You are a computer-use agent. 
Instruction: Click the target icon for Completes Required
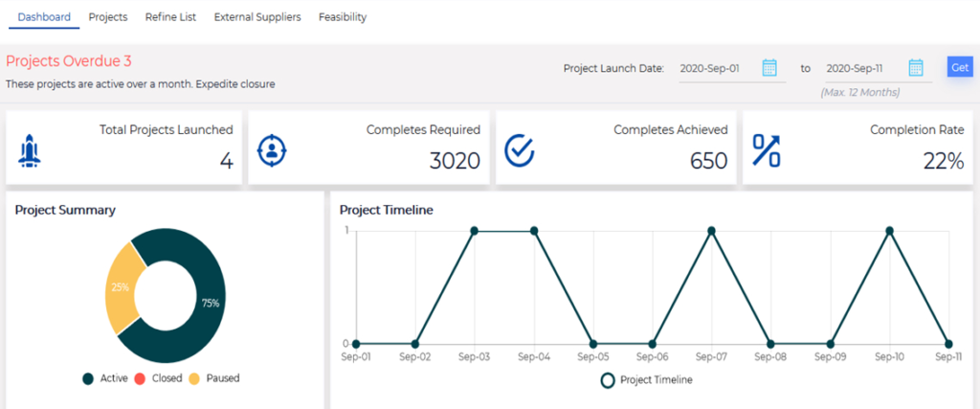click(273, 150)
